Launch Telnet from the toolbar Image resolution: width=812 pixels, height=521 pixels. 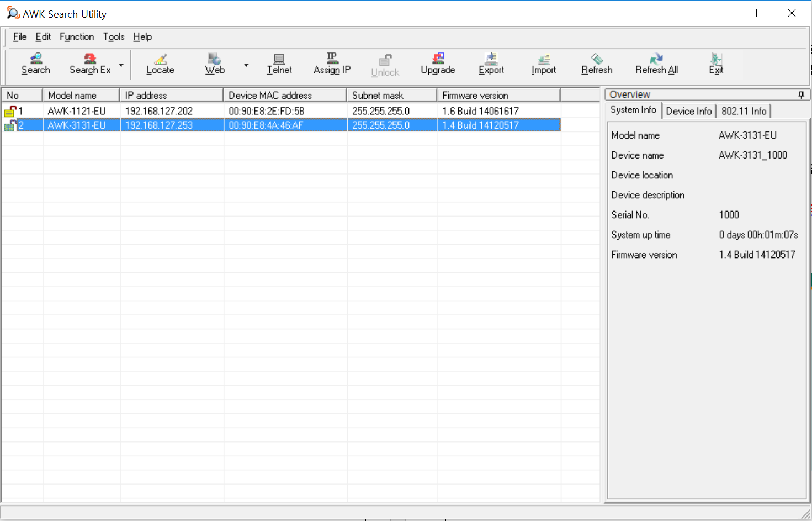pos(279,64)
